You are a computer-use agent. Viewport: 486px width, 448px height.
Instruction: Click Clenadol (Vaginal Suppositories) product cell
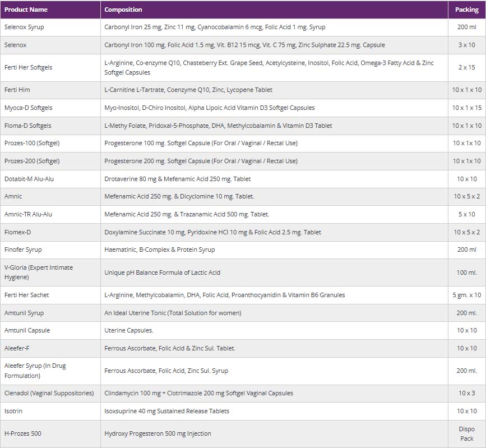[49, 393]
